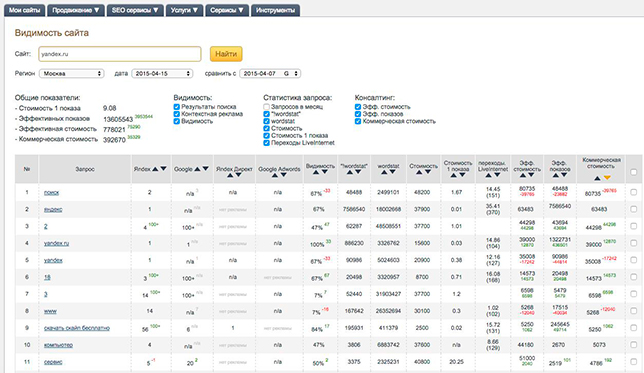Sort Google column descending arrow
Viewport: 644px width, 373px height.
click(x=206, y=169)
